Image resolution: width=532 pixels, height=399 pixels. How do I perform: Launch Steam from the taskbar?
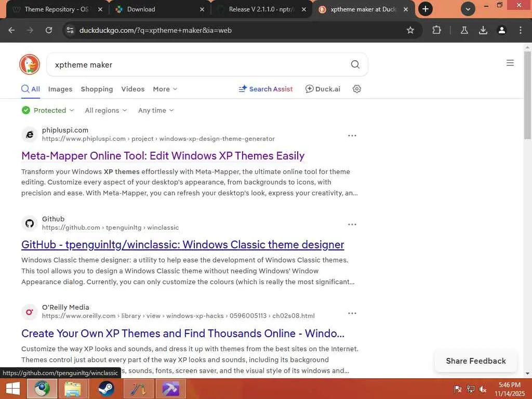[106, 389]
